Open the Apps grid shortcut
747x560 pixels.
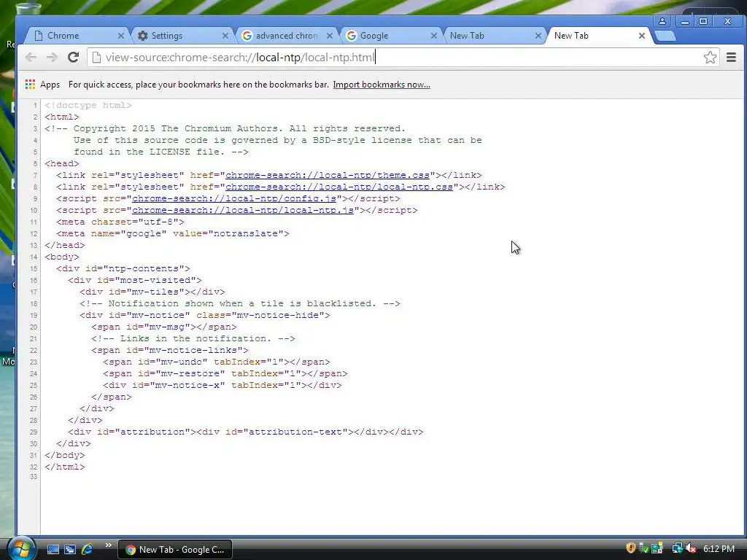click(x=30, y=85)
